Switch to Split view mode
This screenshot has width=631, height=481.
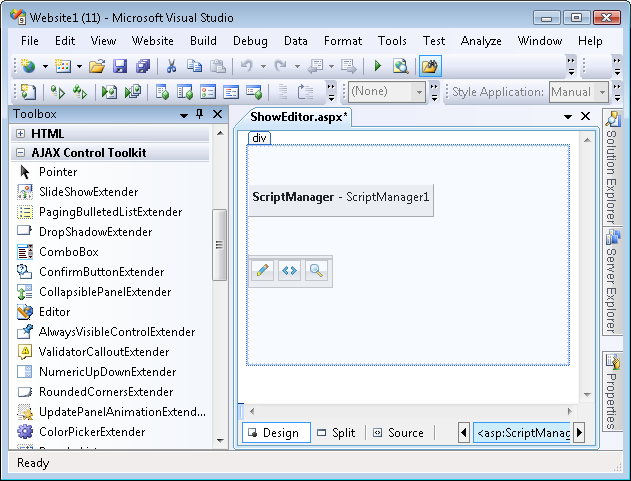coord(335,433)
